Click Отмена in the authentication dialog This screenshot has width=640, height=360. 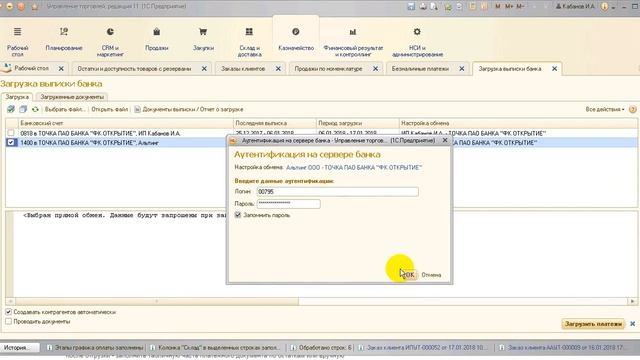click(431, 275)
